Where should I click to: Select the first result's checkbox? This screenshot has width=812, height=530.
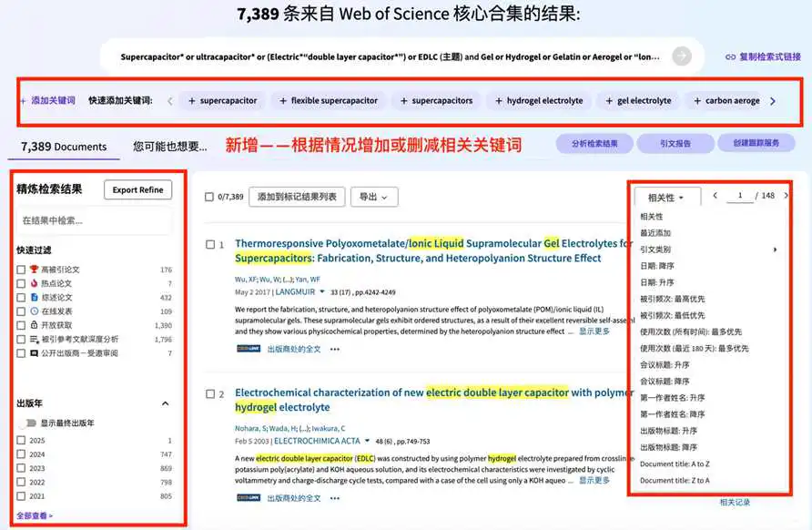(x=210, y=245)
